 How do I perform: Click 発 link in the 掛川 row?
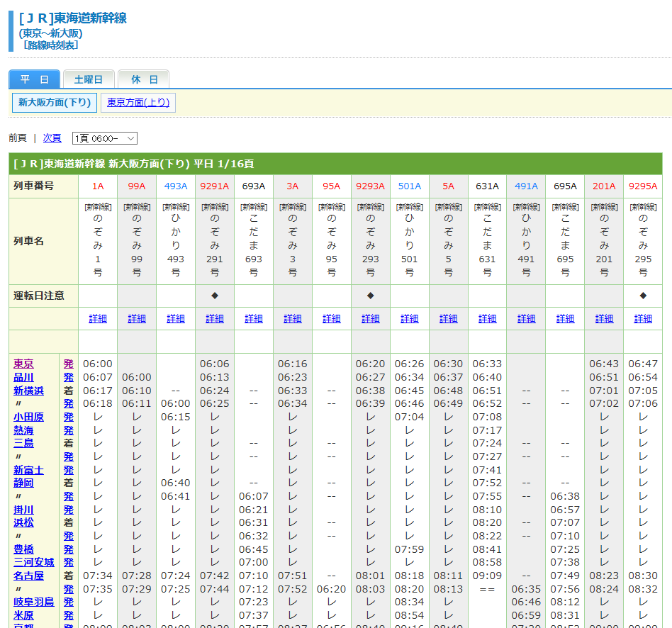click(x=69, y=510)
